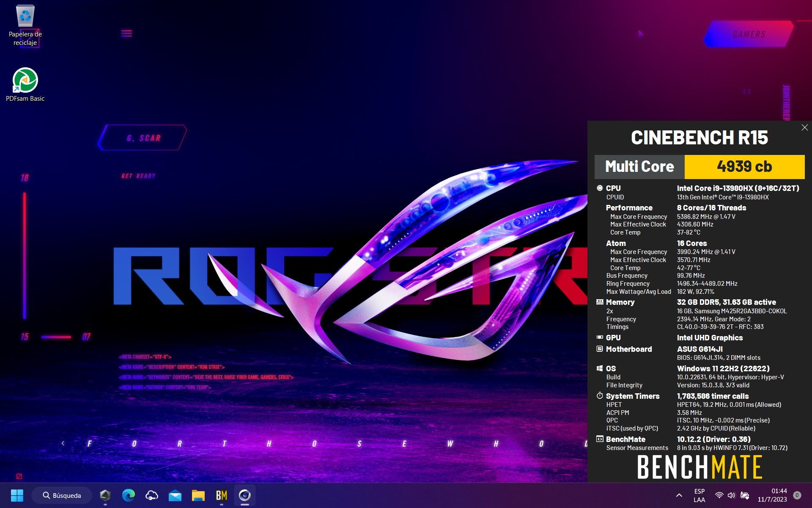Screen dimensions: 812x508
Task: Click the Intel Core i9-13980HX (8+16C/32T) text
Action: [x=738, y=188]
